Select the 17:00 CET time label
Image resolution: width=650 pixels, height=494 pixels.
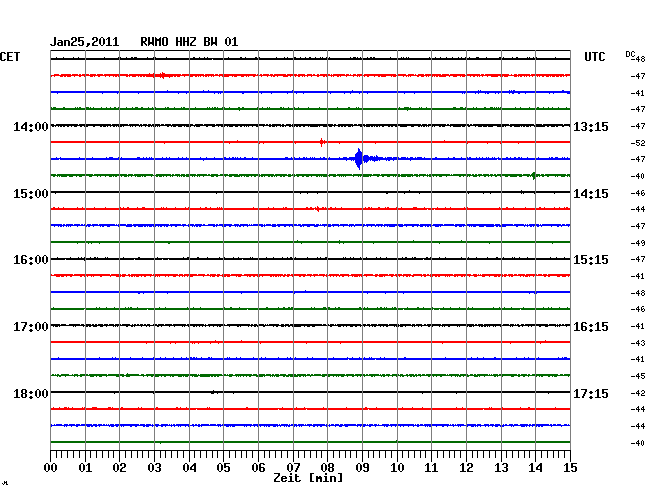pyautogui.click(x=31, y=327)
